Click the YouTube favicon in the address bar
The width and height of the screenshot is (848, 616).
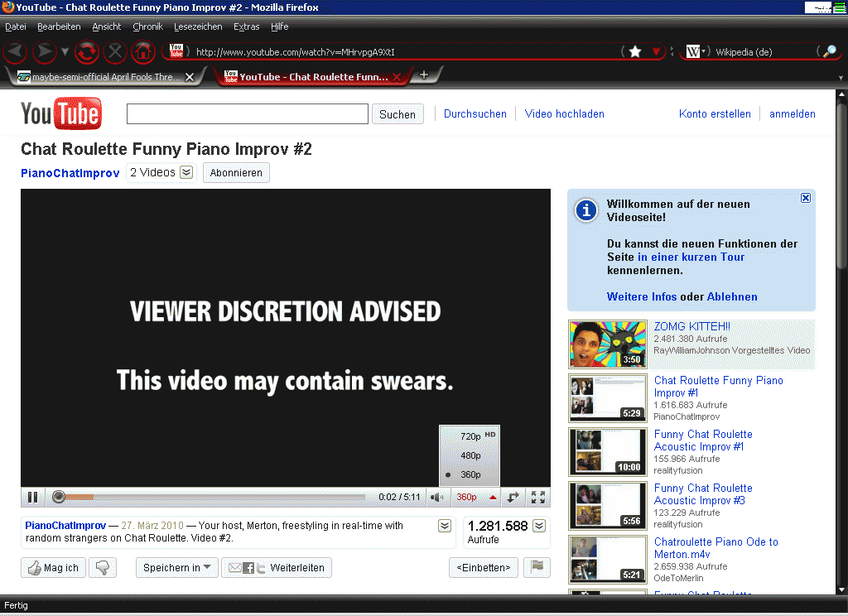176,51
